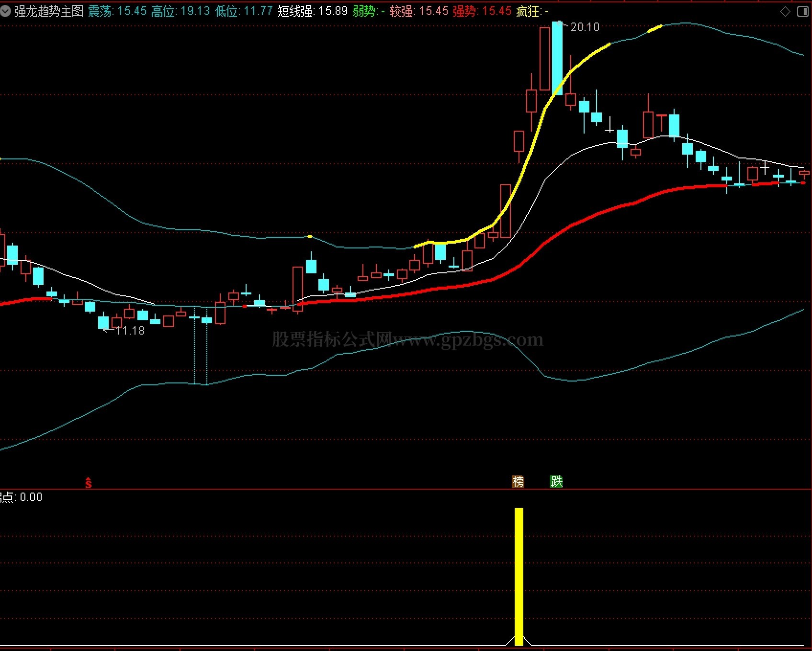Click the 较强 indicator label
The image size is (812, 651).
tap(402, 11)
